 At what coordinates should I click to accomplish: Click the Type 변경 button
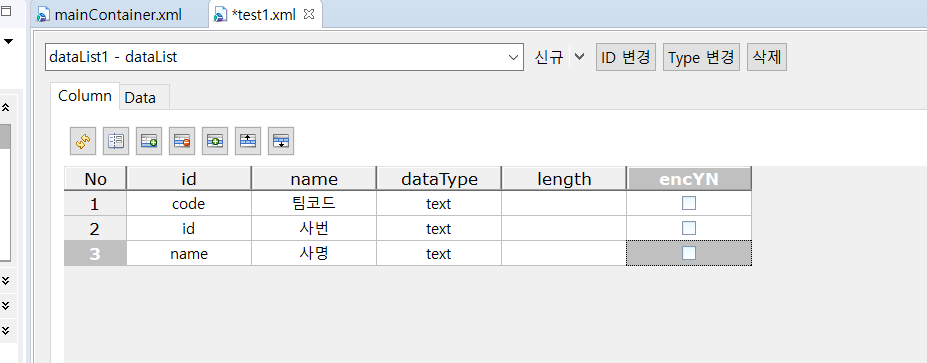coord(701,57)
